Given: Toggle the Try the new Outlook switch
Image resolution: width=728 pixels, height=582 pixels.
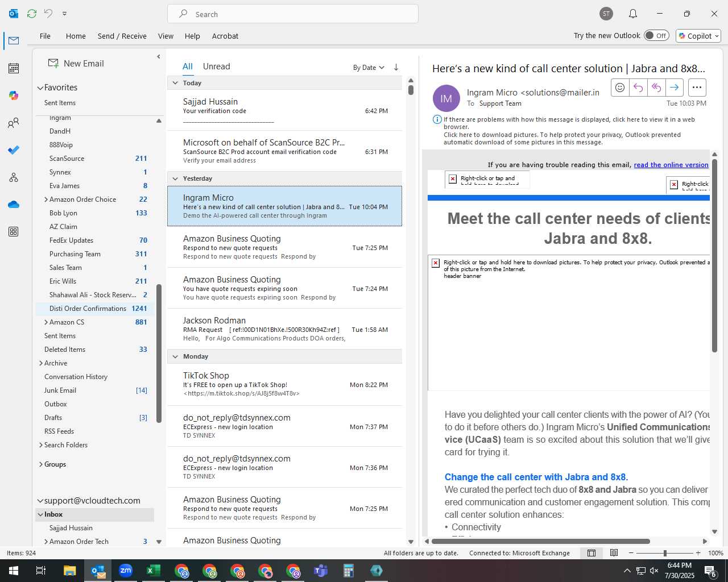Looking at the screenshot, I should [656, 35].
